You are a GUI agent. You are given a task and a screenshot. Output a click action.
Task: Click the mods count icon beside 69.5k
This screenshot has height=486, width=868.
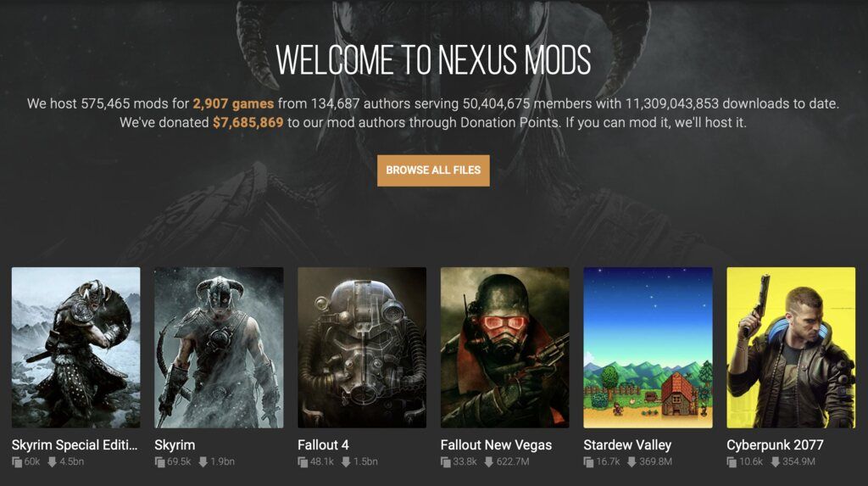(160, 461)
